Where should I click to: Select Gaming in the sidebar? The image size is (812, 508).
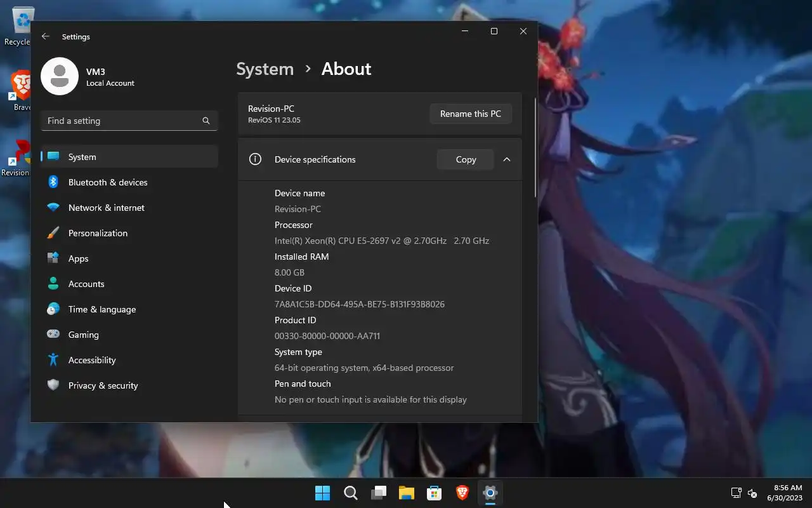point(129,335)
